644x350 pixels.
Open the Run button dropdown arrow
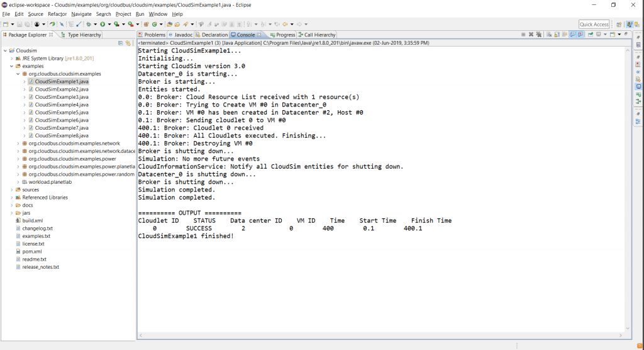click(109, 25)
